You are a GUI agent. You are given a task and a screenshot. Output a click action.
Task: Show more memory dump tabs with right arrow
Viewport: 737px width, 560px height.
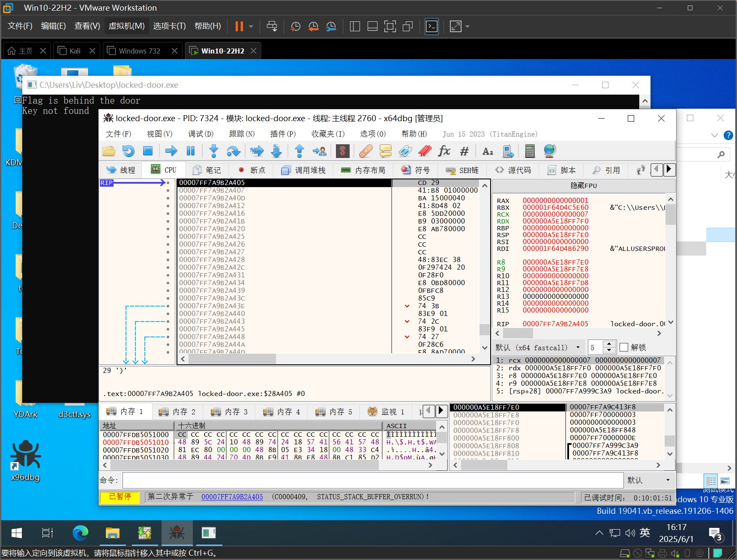(441, 411)
